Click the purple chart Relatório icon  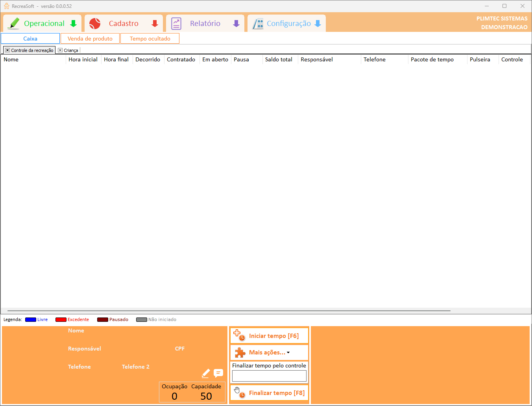click(x=176, y=24)
